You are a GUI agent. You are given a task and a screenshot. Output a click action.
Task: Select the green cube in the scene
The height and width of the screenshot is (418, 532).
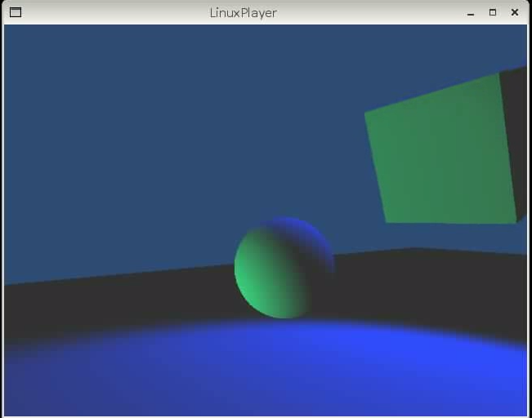point(446,146)
